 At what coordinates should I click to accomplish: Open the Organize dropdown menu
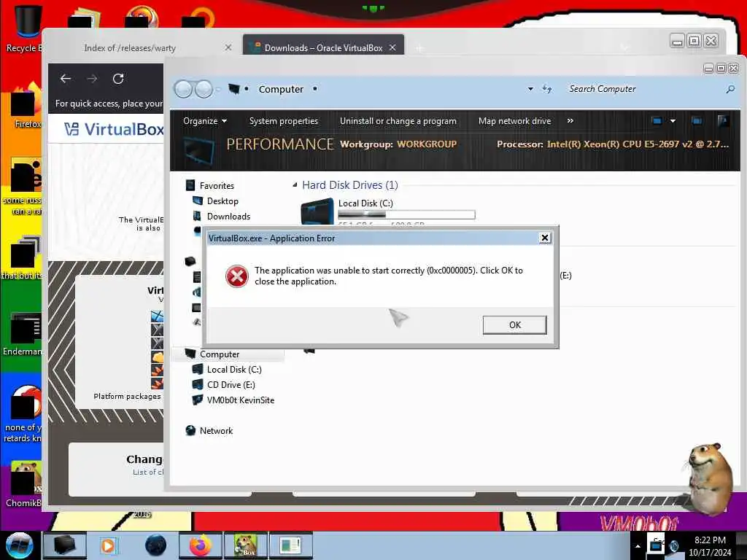pos(205,121)
